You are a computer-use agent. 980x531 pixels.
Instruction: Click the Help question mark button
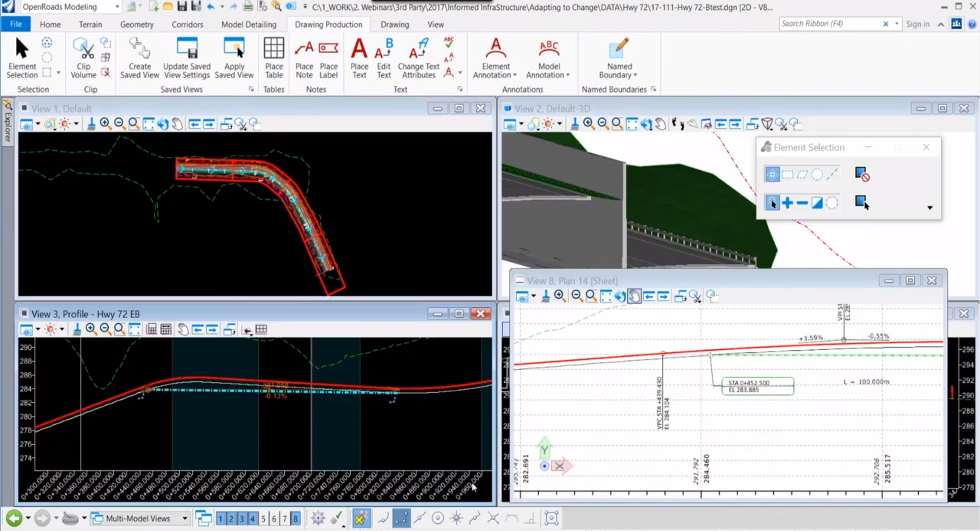click(972, 24)
